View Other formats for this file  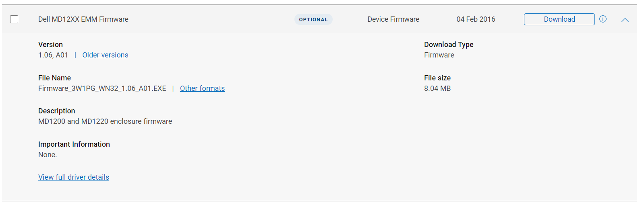pos(202,88)
